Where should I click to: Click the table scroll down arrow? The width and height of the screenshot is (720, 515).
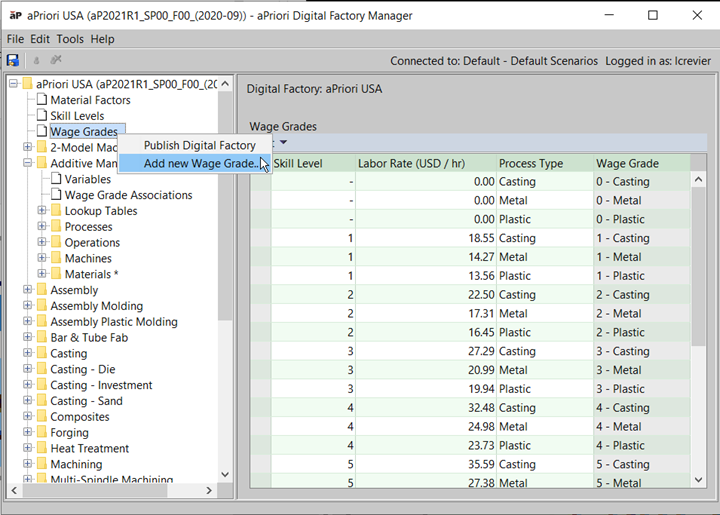pos(698,480)
